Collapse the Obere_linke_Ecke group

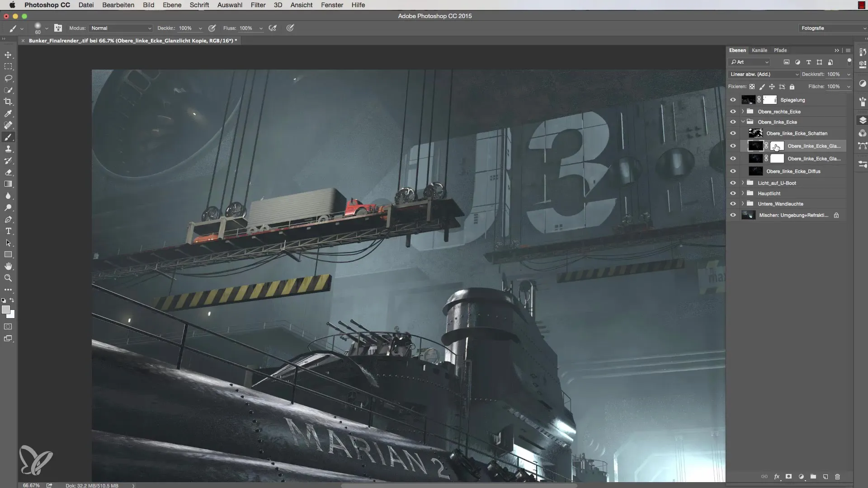click(x=743, y=122)
